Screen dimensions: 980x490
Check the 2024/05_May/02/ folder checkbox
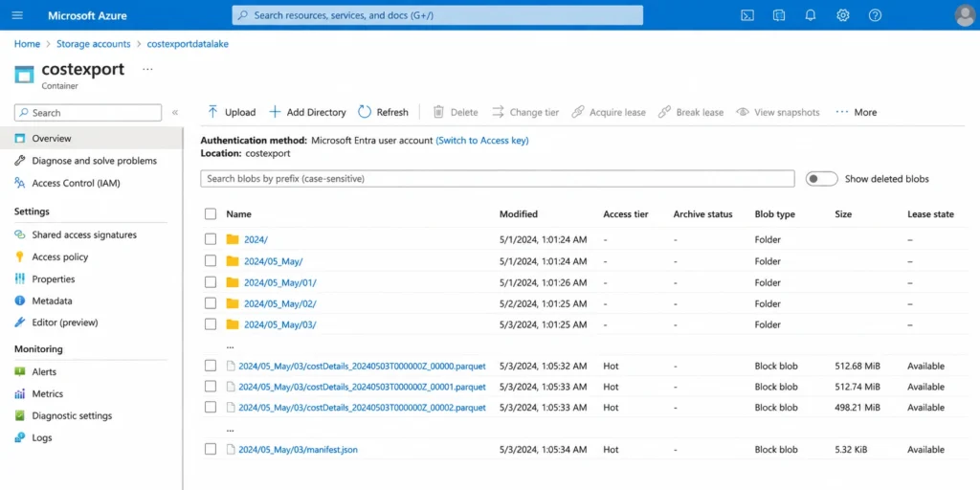pyautogui.click(x=211, y=303)
